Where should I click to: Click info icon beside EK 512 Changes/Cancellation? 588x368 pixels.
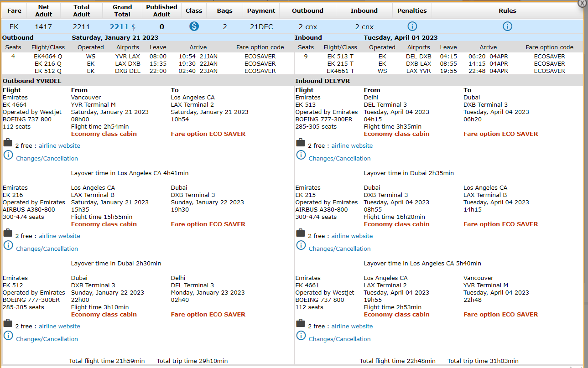pyautogui.click(x=8, y=336)
